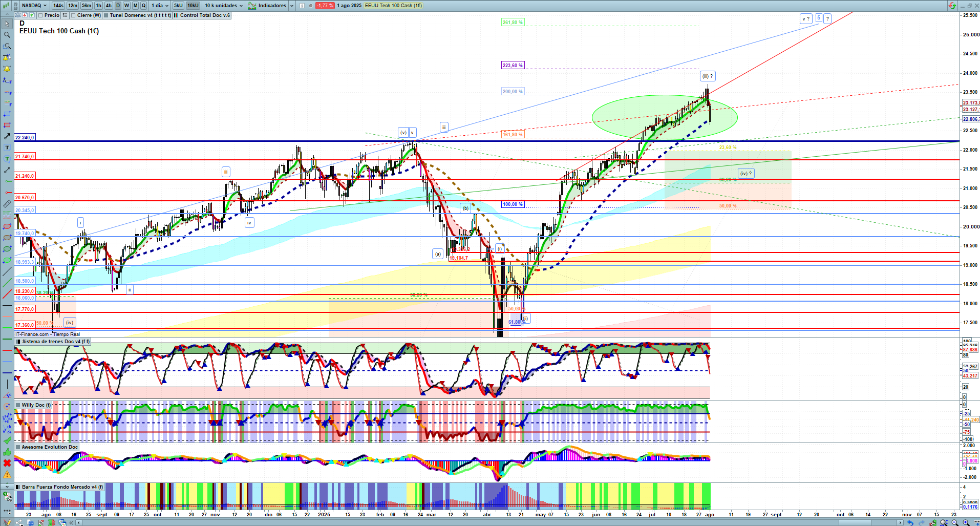
Task: Toggle the Precio checkbox
Action: [x=40, y=15]
